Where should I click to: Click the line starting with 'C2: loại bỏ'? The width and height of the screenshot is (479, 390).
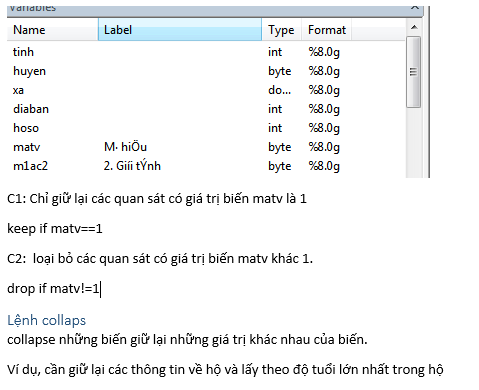(160, 259)
